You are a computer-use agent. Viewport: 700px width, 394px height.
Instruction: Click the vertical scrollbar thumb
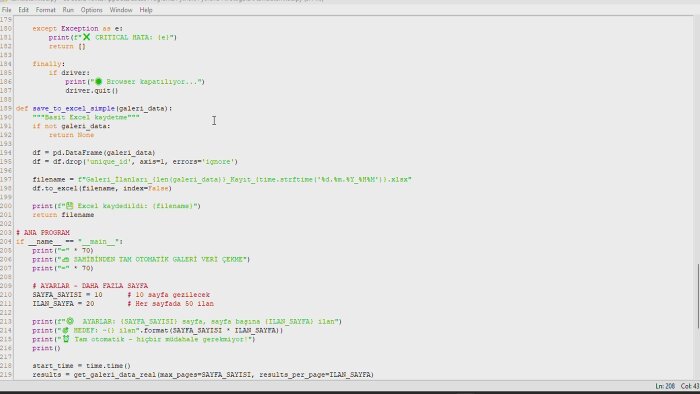(697, 297)
